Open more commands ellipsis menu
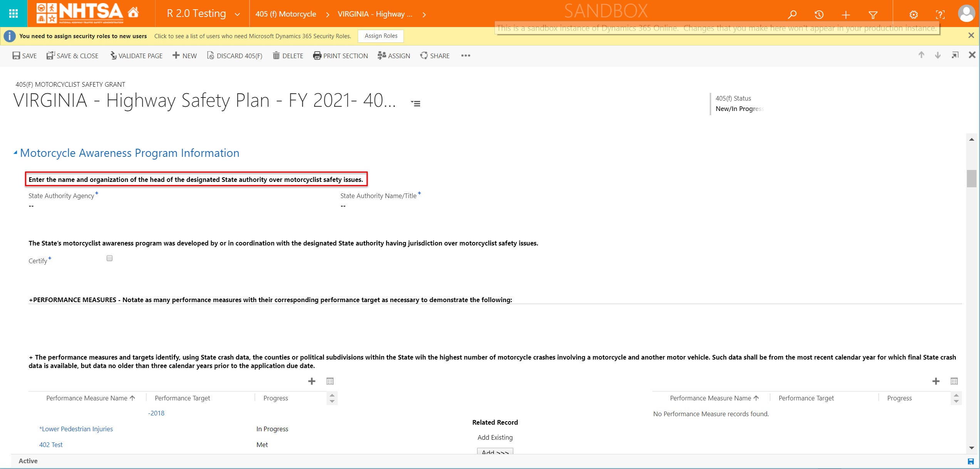 click(x=466, y=55)
